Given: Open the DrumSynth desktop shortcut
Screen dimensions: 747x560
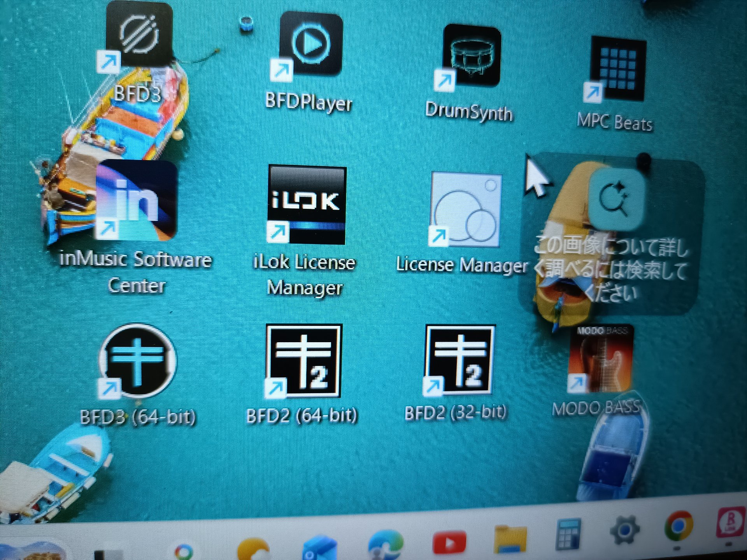Looking at the screenshot, I should tap(472, 55).
